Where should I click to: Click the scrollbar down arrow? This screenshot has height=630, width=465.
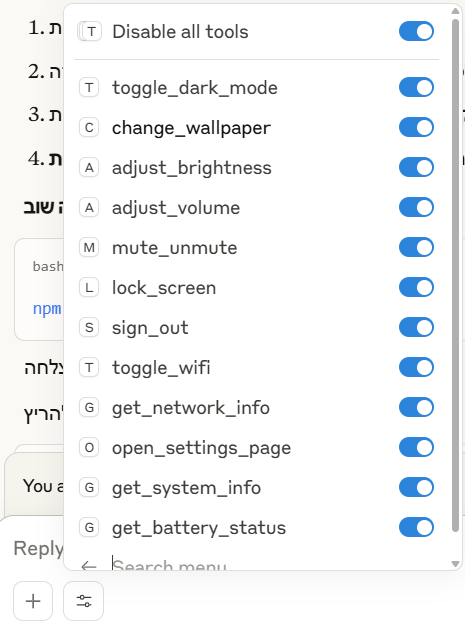pyautogui.click(x=455, y=564)
